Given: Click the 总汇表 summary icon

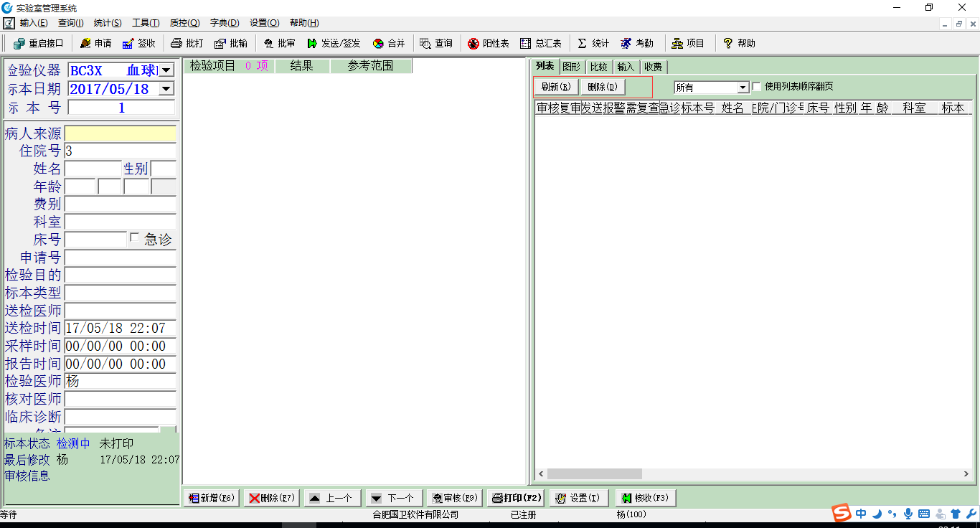Looking at the screenshot, I should (526, 43).
